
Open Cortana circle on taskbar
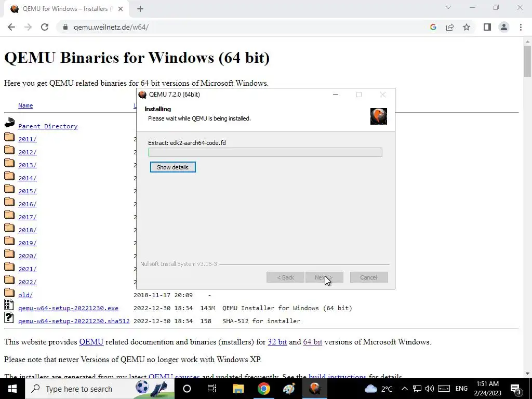pos(187,389)
